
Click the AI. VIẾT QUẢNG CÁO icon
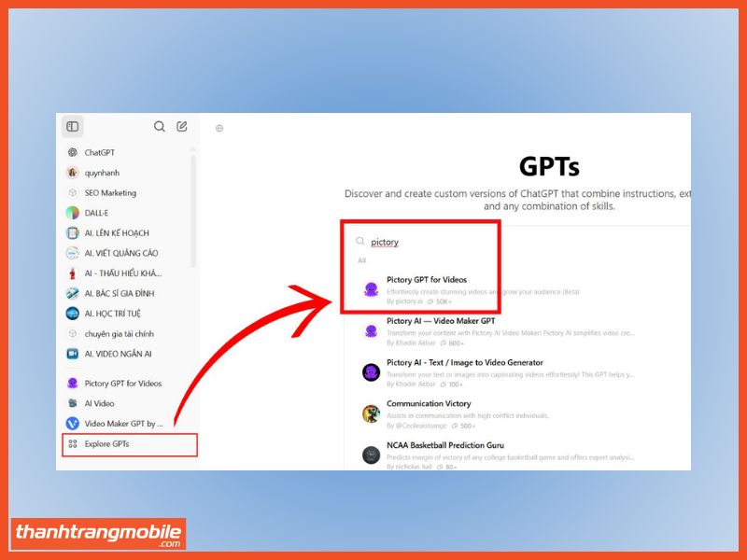[73, 253]
